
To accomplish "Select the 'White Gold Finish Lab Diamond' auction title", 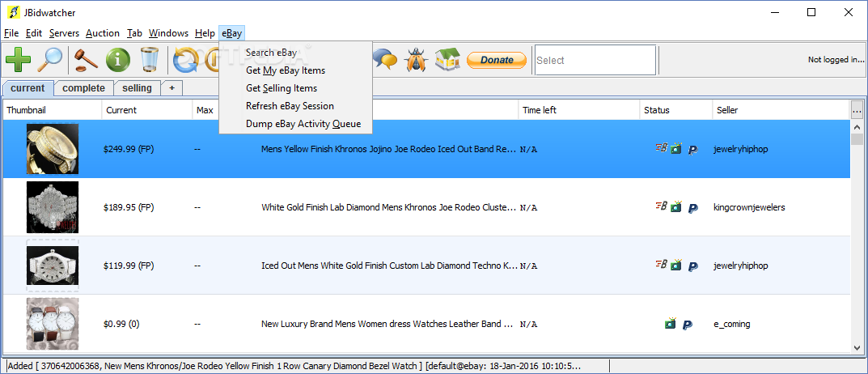I will coord(389,207).
